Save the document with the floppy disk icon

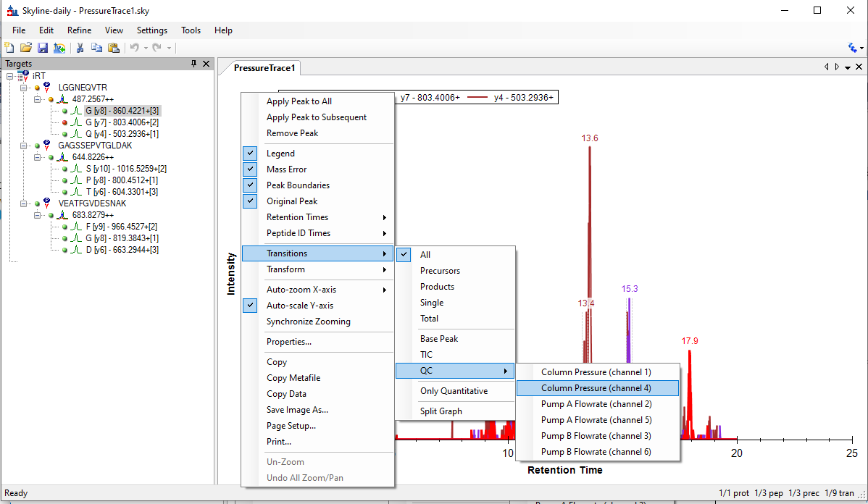click(42, 48)
